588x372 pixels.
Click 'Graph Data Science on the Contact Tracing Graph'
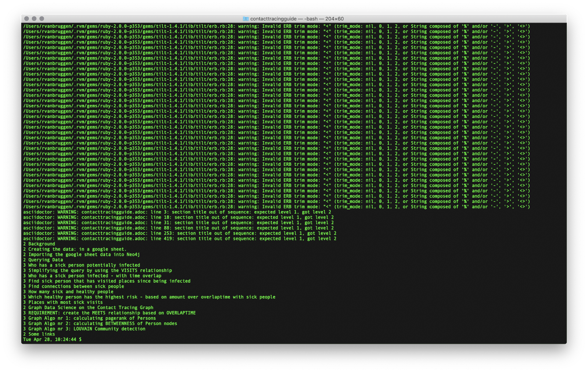(91, 308)
